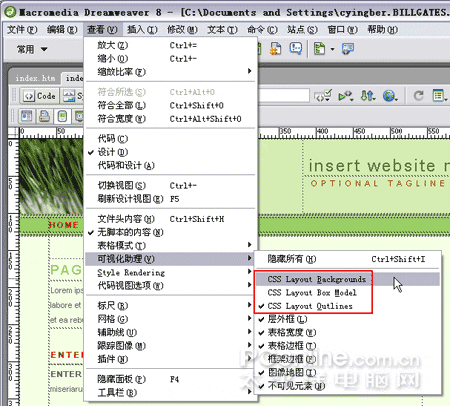Image resolution: width=450 pixels, height=406 pixels.
Task: Click the Preview in browser globe icon
Action: (x=390, y=96)
